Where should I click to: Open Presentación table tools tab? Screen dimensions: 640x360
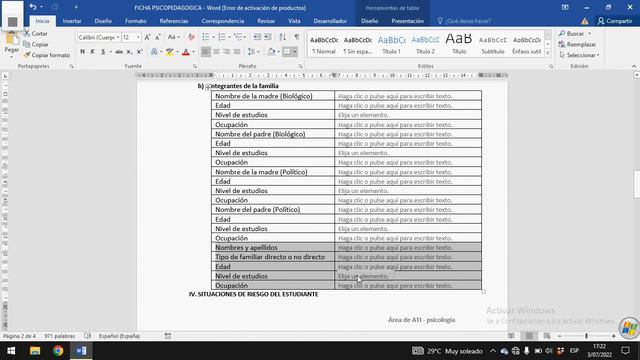[407, 21]
